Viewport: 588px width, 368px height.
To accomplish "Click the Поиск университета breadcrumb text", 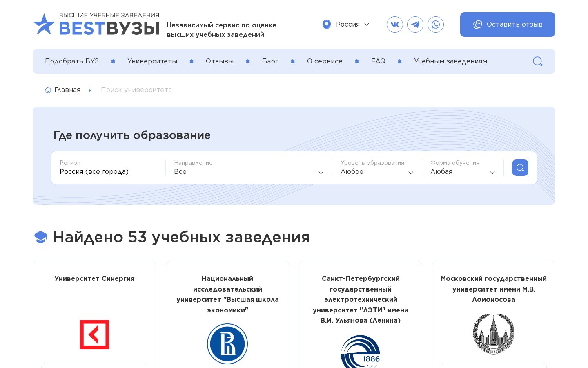I will [x=136, y=90].
